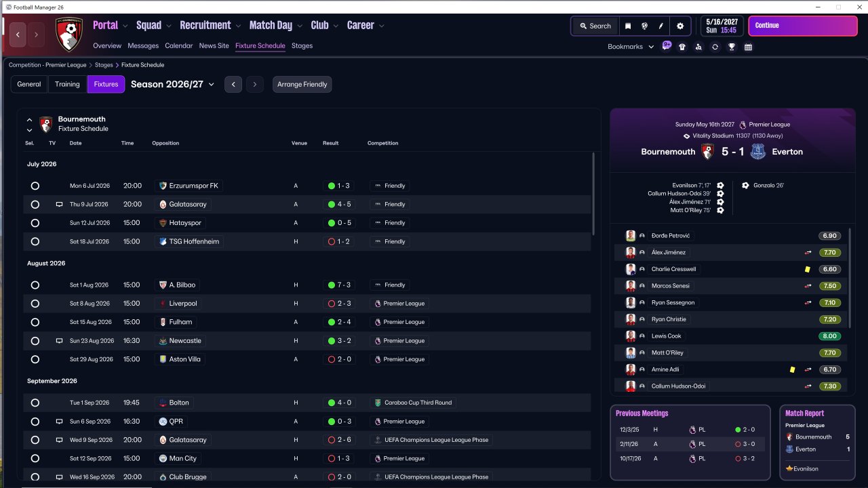Image resolution: width=868 pixels, height=488 pixels.
Task: Switch to the Training tab
Action: point(67,85)
